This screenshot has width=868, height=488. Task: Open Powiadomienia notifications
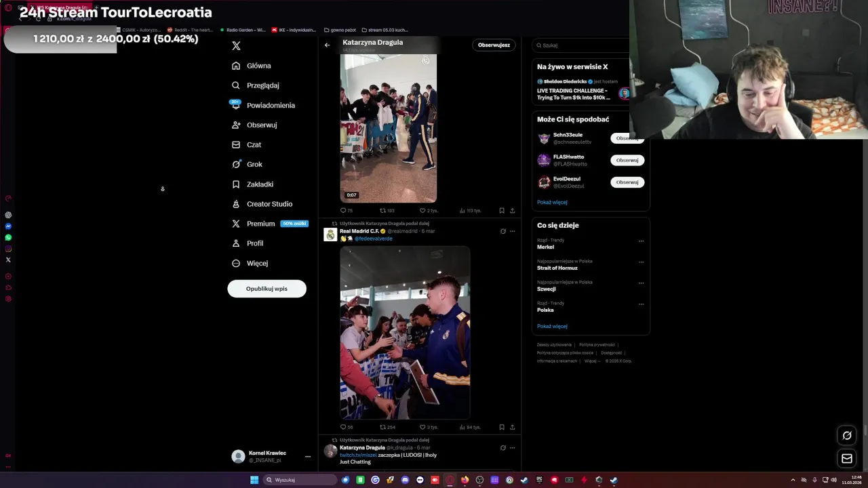[263, 105]
